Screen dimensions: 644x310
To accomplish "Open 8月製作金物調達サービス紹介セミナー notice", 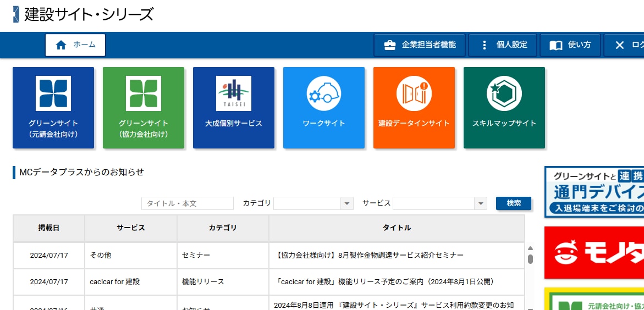I will point(368,256).
